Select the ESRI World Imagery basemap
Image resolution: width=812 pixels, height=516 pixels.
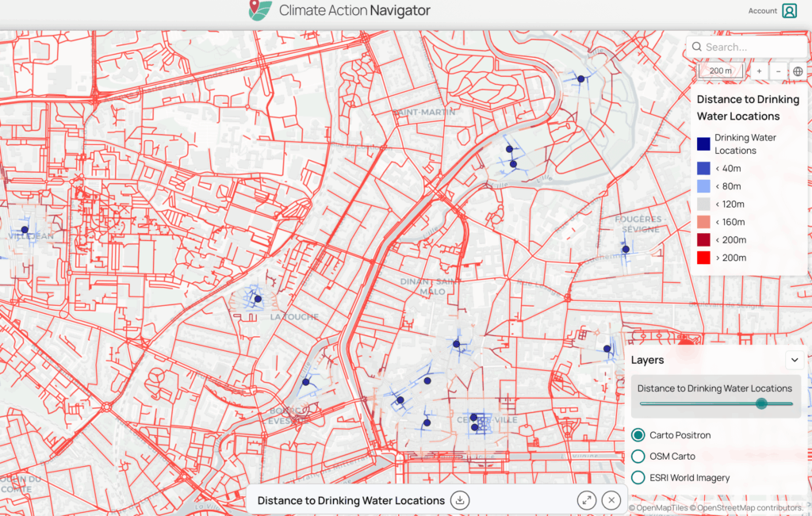pos(638,477)
